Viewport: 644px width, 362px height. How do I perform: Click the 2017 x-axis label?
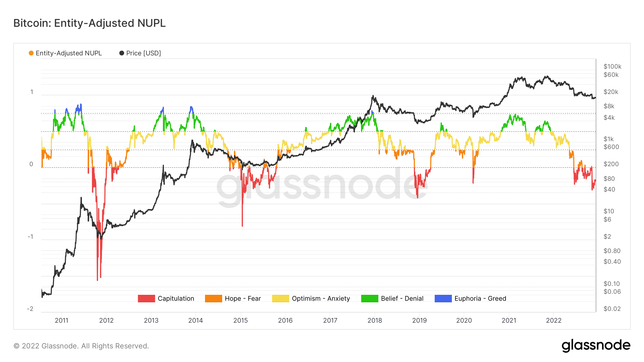tap(330, 321)
